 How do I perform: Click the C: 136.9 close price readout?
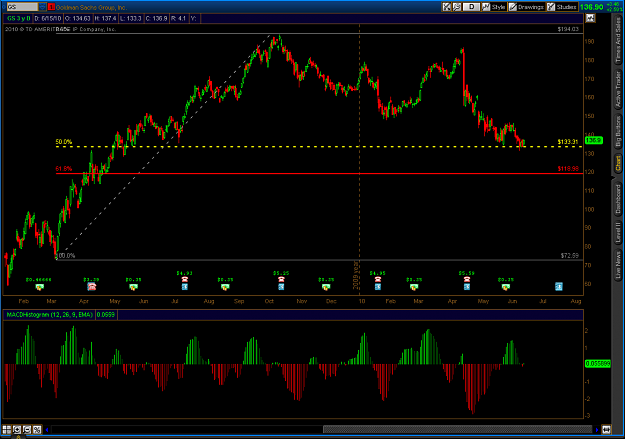pyautogui.click(x=156, y=18)
